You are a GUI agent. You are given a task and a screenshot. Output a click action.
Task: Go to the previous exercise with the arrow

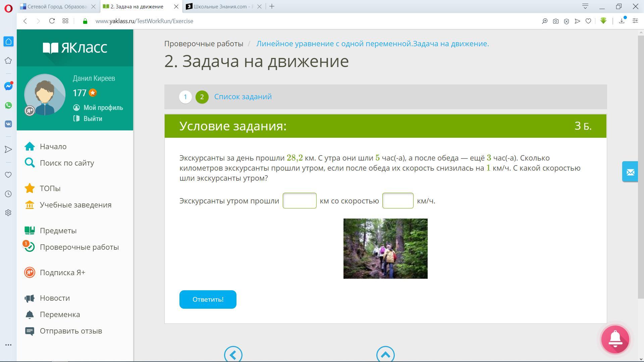pyautogui.click(x=233, y=354)
